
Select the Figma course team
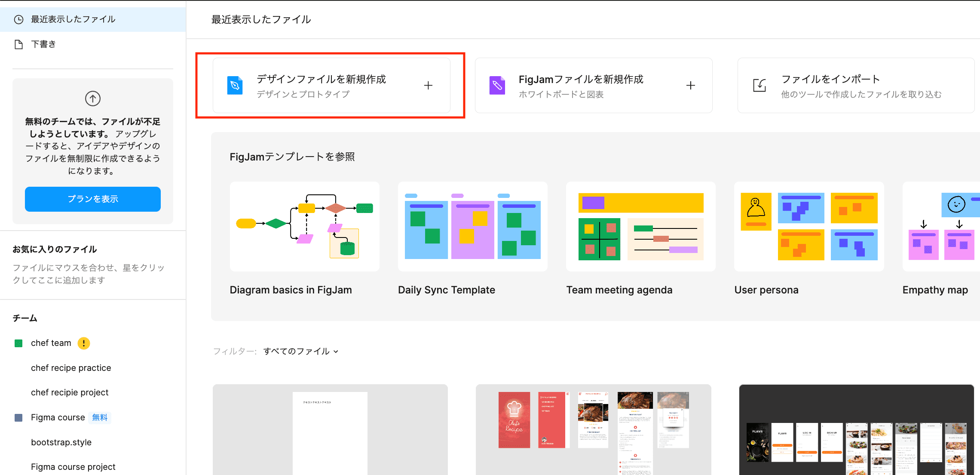[58, 418]
